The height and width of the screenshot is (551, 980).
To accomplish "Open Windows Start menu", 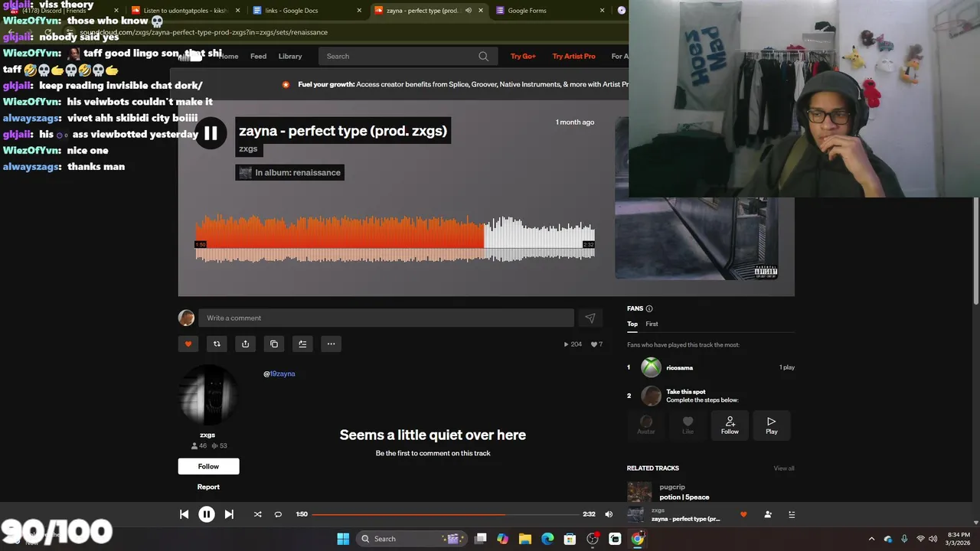I will pos(343,539).
